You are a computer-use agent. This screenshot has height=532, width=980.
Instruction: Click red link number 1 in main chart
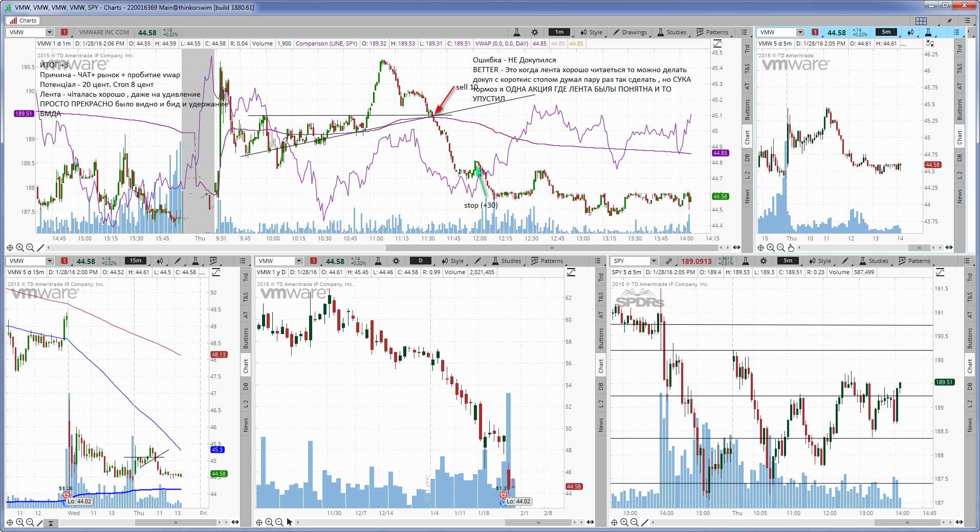64,32
